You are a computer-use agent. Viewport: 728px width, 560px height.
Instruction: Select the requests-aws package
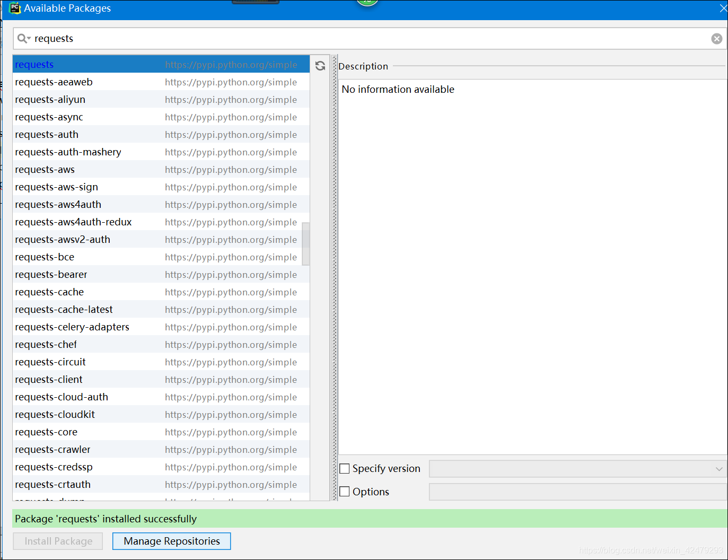click(x=161, y=170)
